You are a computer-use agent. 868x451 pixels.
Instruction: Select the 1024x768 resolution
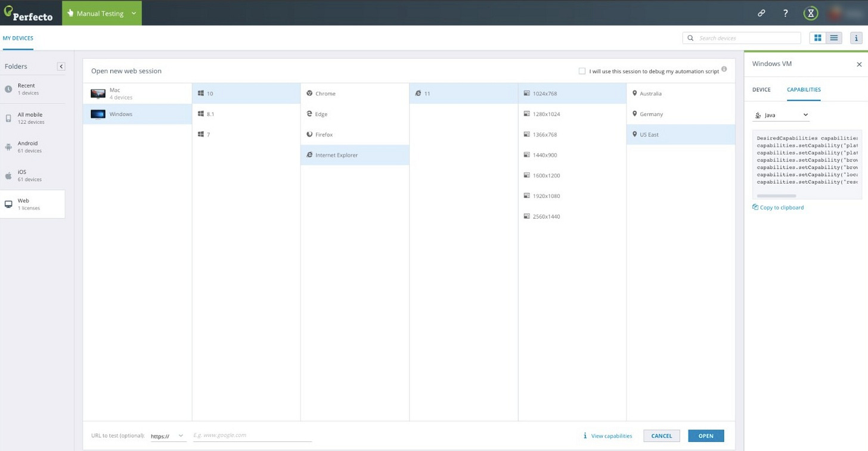(x=572, y=93)
